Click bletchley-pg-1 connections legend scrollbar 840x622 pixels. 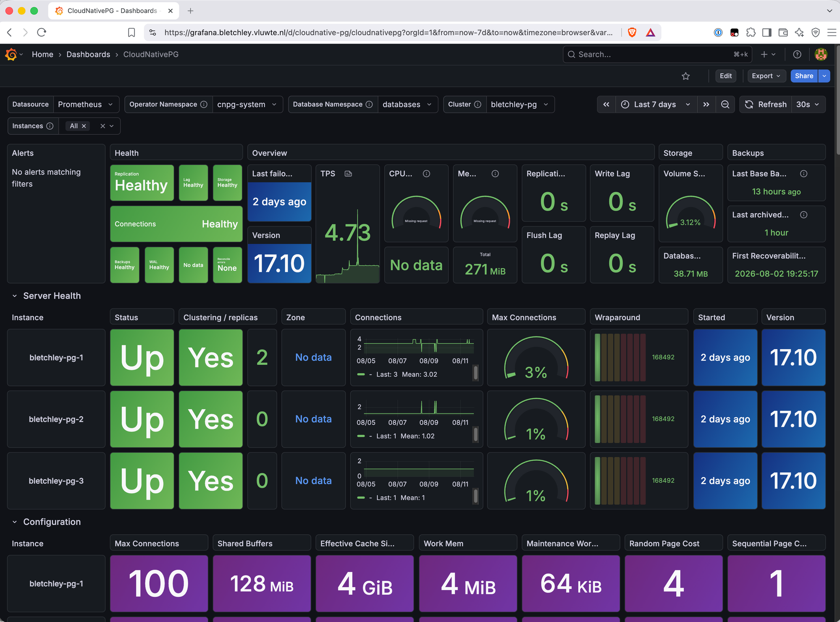click(x=475, y=373)
